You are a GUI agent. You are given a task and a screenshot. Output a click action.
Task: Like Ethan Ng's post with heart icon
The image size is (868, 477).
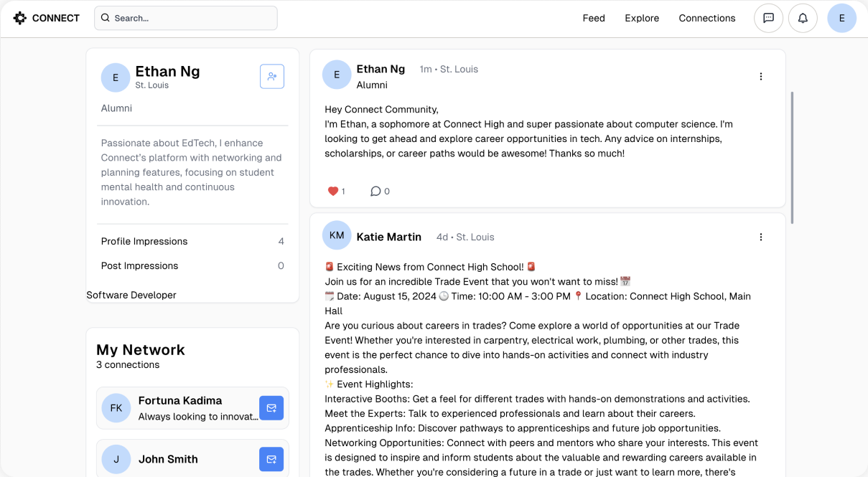(x=333, y=191)
